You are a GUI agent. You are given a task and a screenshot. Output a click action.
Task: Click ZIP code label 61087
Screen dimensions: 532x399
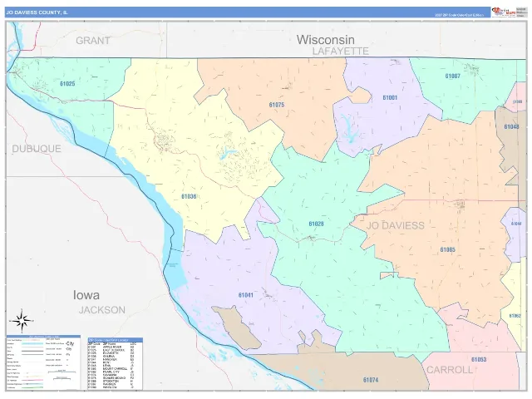click(x=453, y=76)
